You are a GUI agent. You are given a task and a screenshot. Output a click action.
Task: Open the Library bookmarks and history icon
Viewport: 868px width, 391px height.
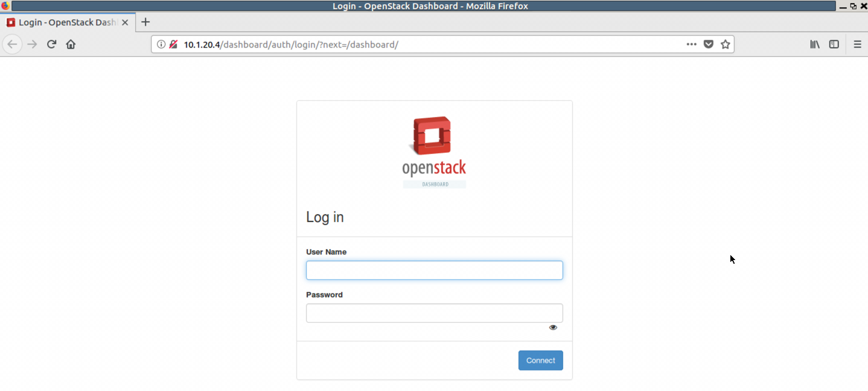(x=815, y=44)
